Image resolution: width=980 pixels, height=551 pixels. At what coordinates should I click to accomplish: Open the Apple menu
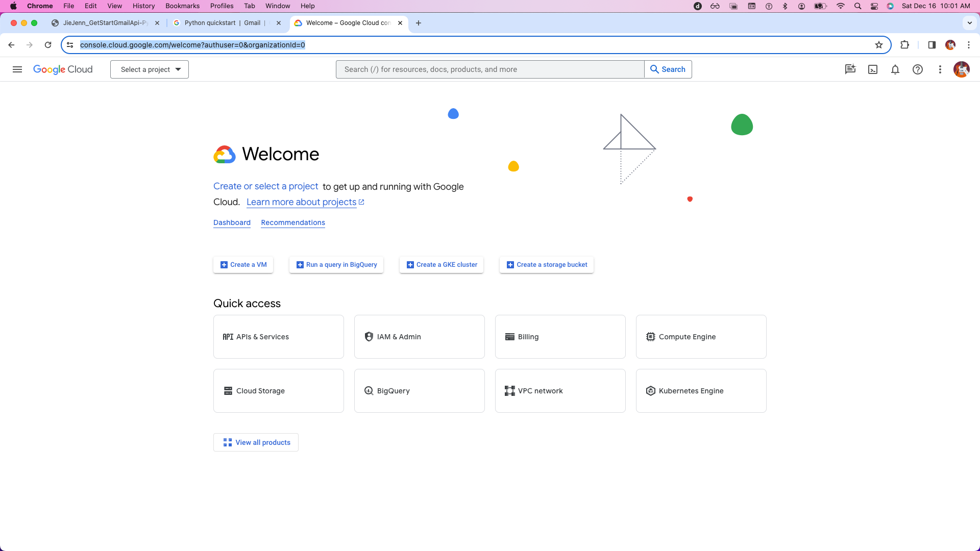(13, 6)
